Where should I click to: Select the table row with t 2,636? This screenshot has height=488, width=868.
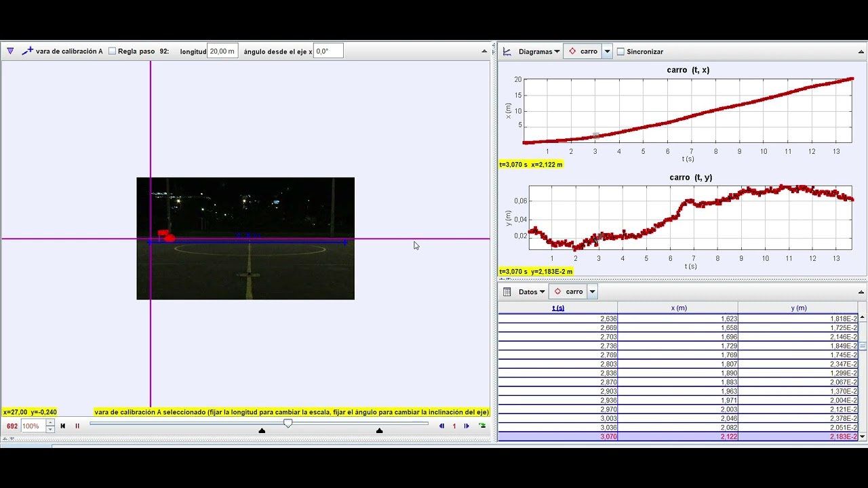[x=678, y=319]
